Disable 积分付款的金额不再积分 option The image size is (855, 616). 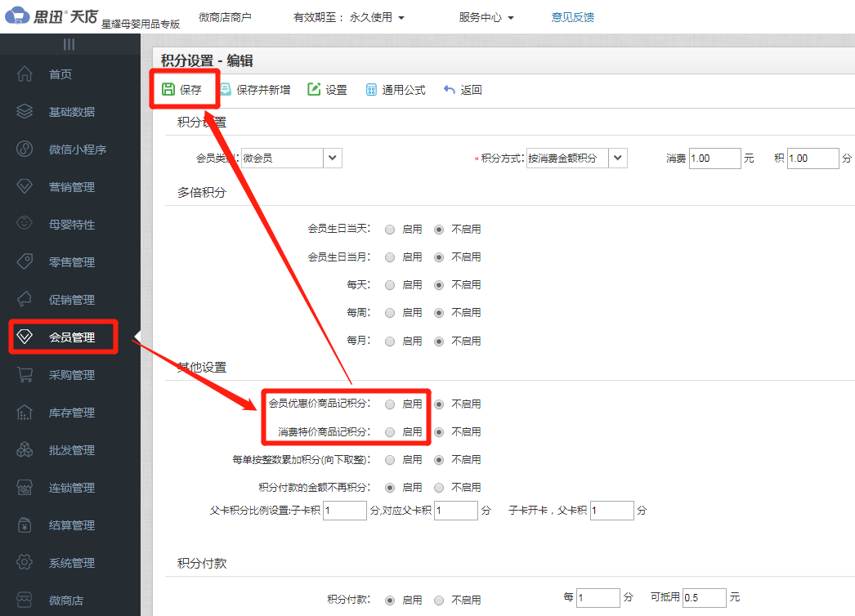(x=439, y=487)
